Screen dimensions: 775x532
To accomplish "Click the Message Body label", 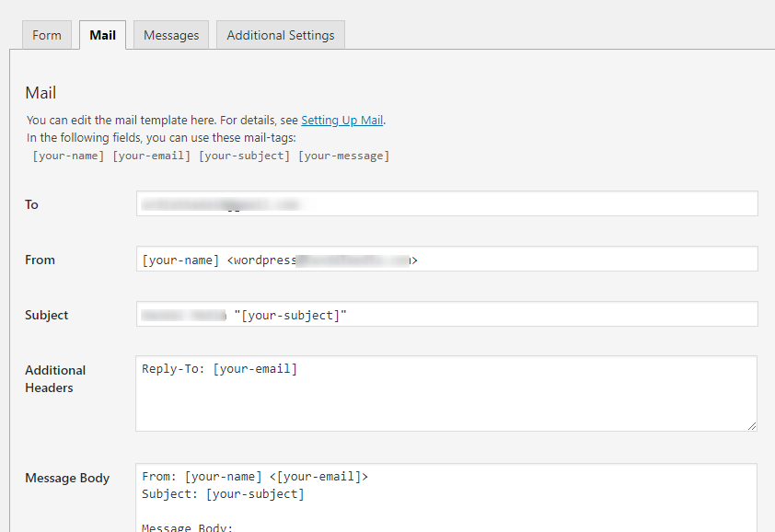I will click(67, 478).
